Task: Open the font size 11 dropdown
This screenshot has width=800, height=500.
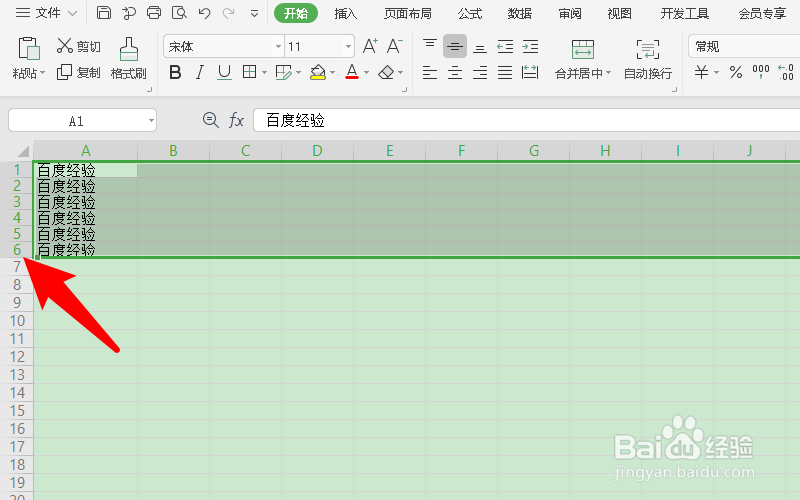Action: 348,47
